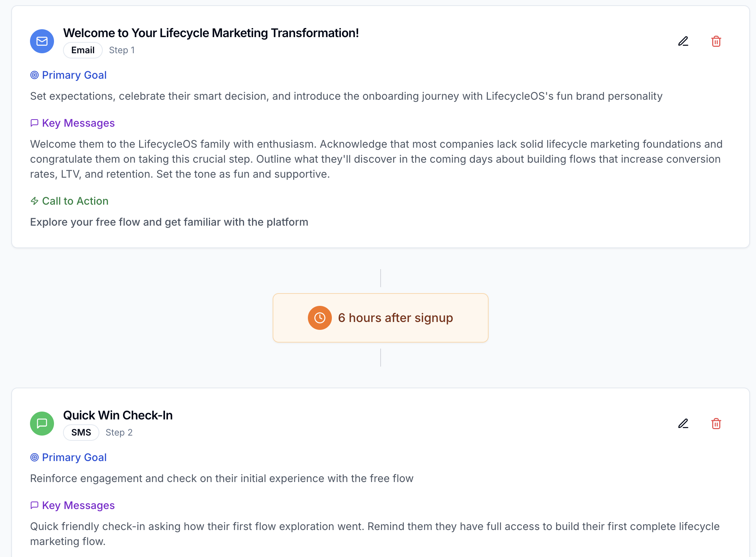The width and height of the screenshot is (756, 557).
Task: Click the target icon beside Step 1 Primary Goal
Action: (x=34, y=75)
